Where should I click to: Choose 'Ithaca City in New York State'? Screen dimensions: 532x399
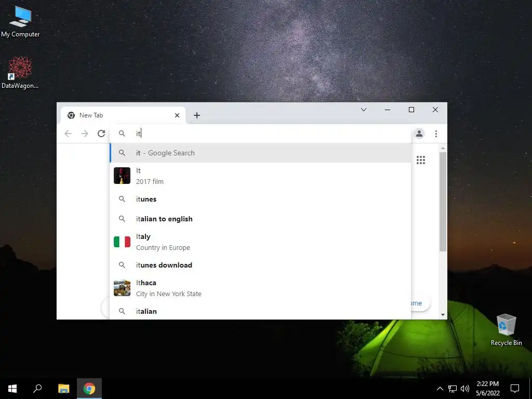[x=260, y=288]
